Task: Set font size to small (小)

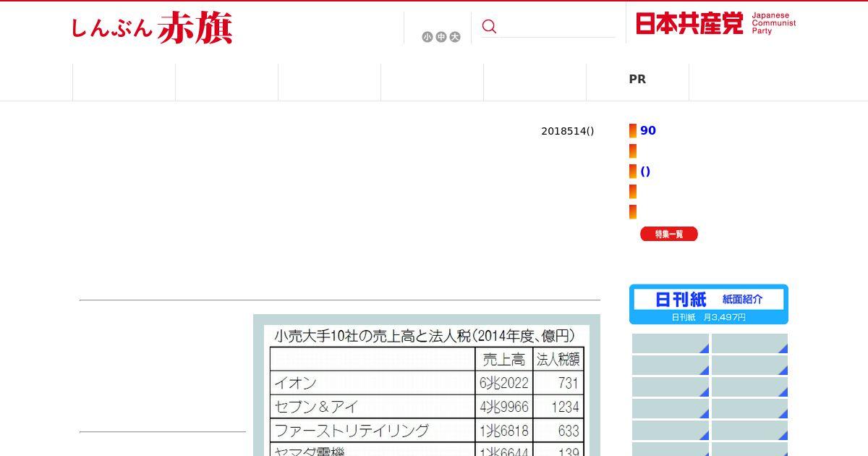Action: pos(427,37)
